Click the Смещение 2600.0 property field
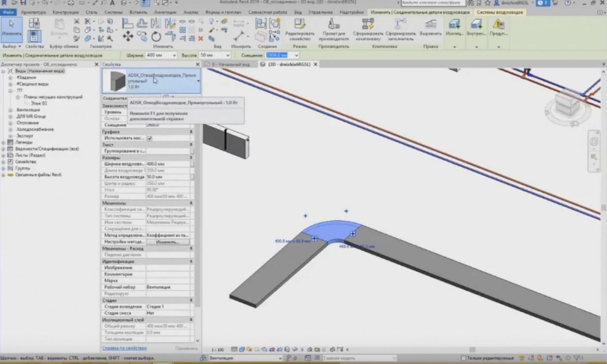 [168, 125]
